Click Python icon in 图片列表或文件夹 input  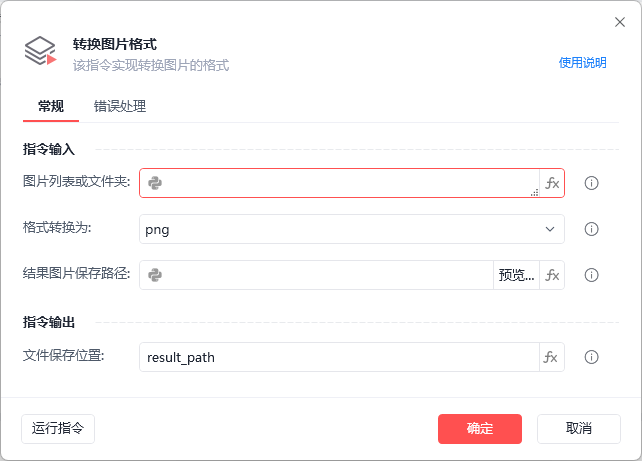155,183
